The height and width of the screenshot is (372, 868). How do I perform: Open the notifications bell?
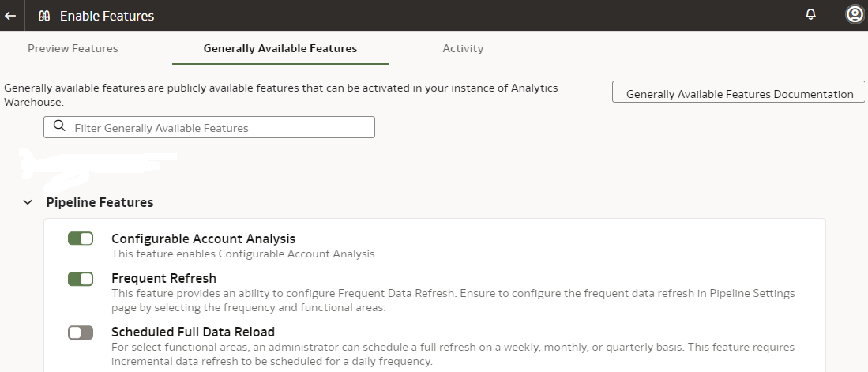(x=810, y=15)
